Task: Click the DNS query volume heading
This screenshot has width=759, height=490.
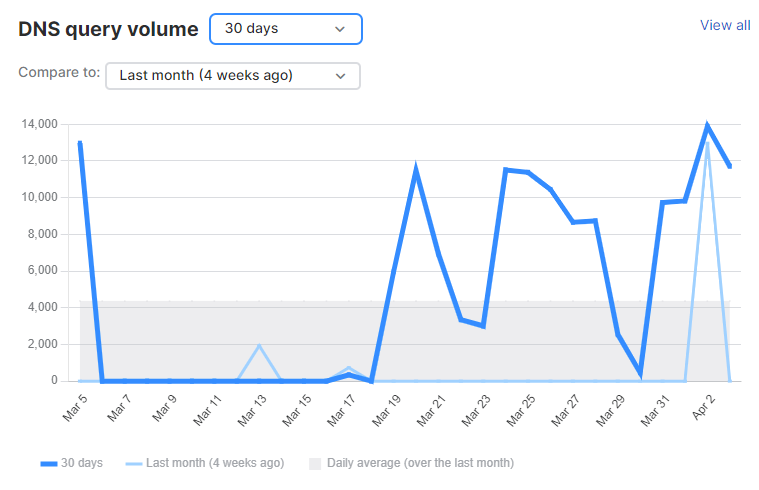Action: (x=108, y=29)
